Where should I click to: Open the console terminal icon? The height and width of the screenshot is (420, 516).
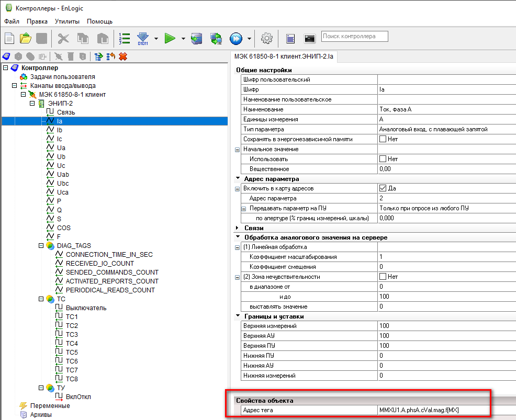[310, 38]
